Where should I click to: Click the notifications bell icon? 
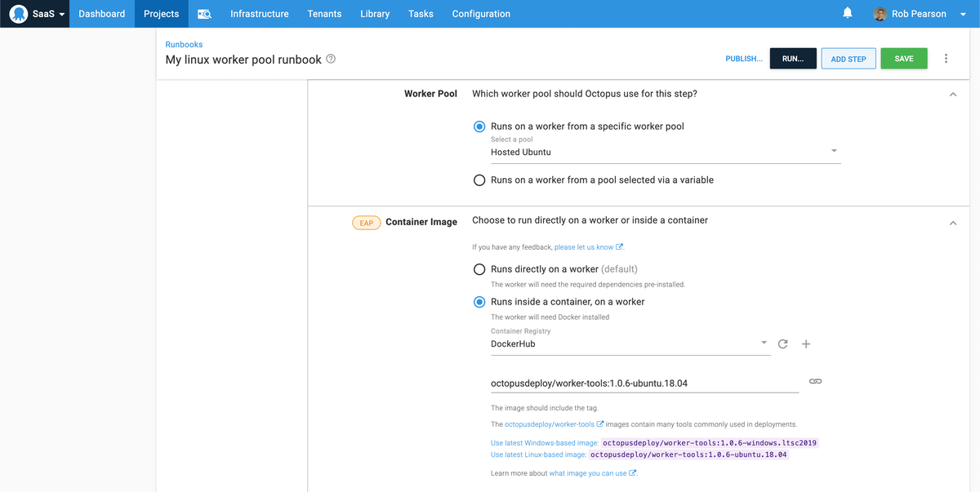point(848,13)
